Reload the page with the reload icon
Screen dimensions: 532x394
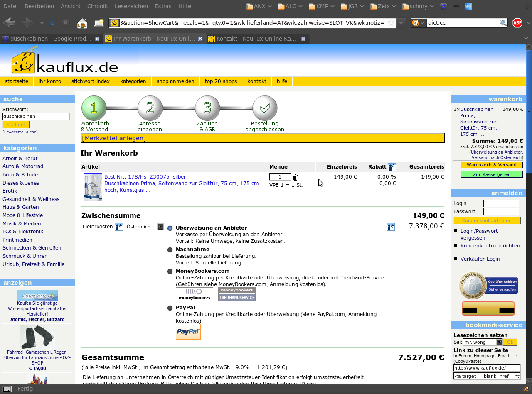click(52, 23)
